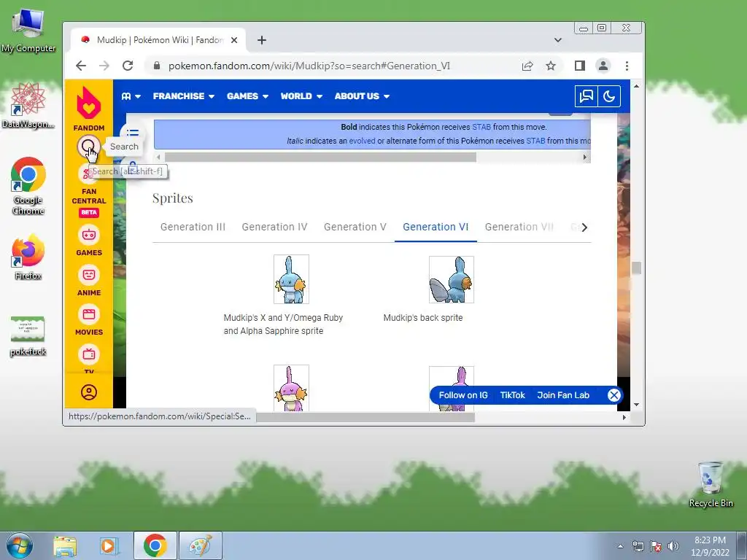
Task: Bookmark this page with the star
Action: tap(551, 66)
